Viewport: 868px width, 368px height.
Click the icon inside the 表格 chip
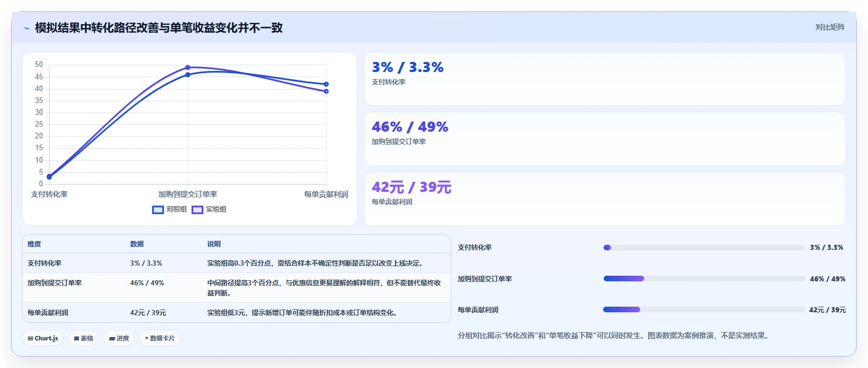(77, 339)
